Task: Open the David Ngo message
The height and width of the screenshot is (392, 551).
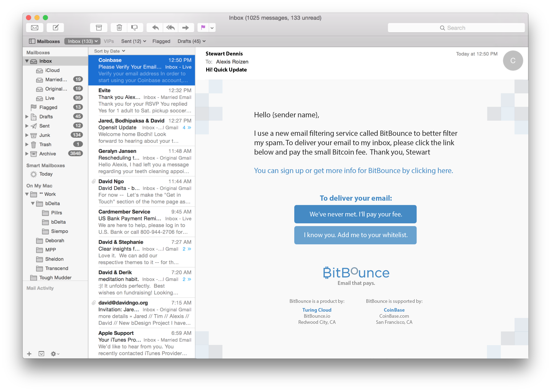Action: click(142, 192)
